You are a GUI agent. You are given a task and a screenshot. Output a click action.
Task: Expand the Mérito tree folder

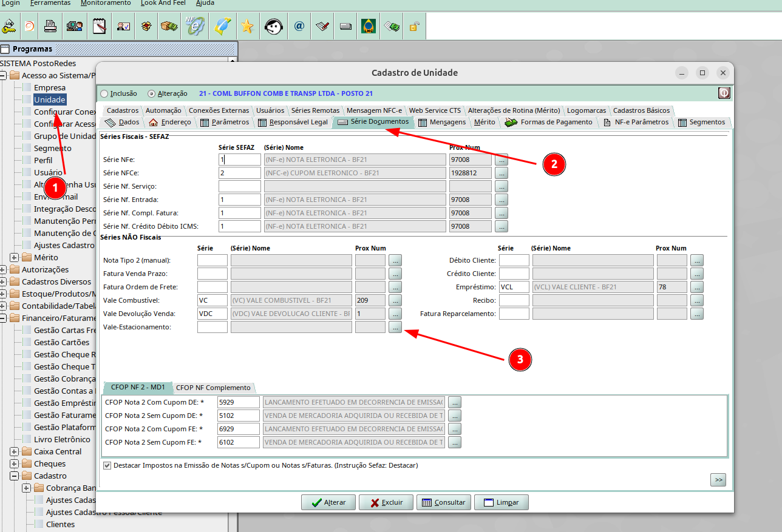pos(14,257)
